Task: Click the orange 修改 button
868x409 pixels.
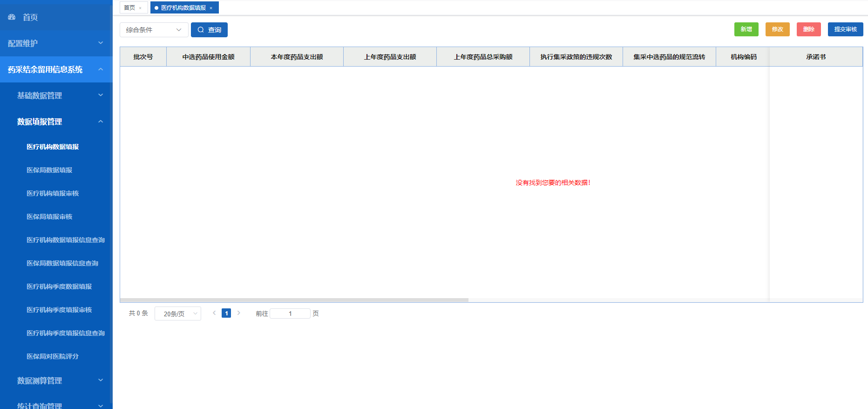Action: pyautogui.click(x=778, y=29)
